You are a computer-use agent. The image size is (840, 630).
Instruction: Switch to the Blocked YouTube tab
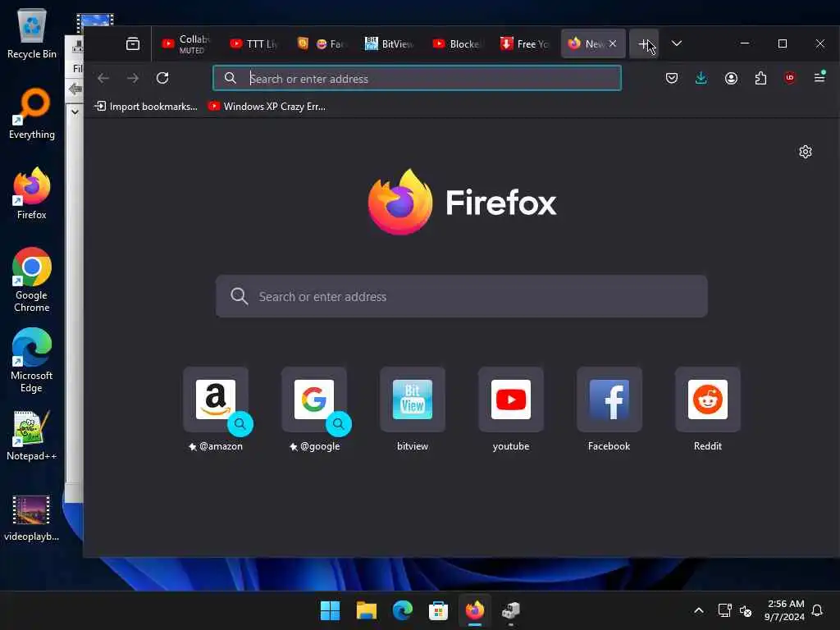pos(457,44)
